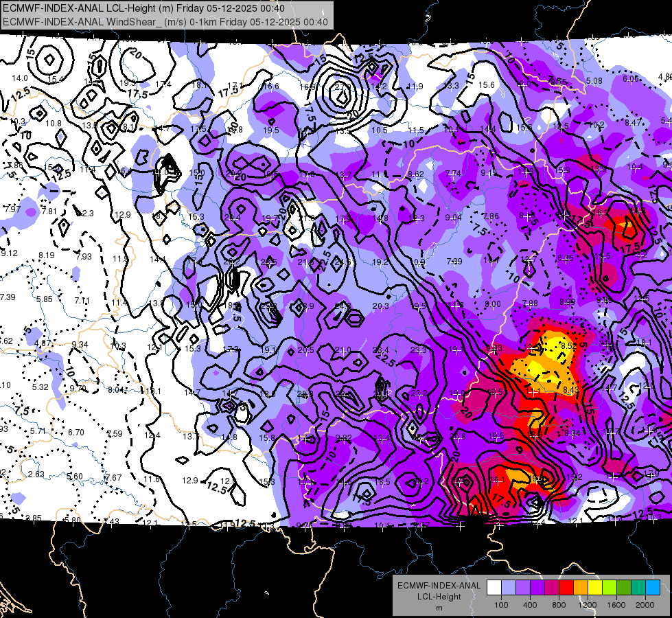Click the ECMWF-INDEX-ANAL label in the legend
Viewport: 672px width, 618px height.
[x=439, y=586]
